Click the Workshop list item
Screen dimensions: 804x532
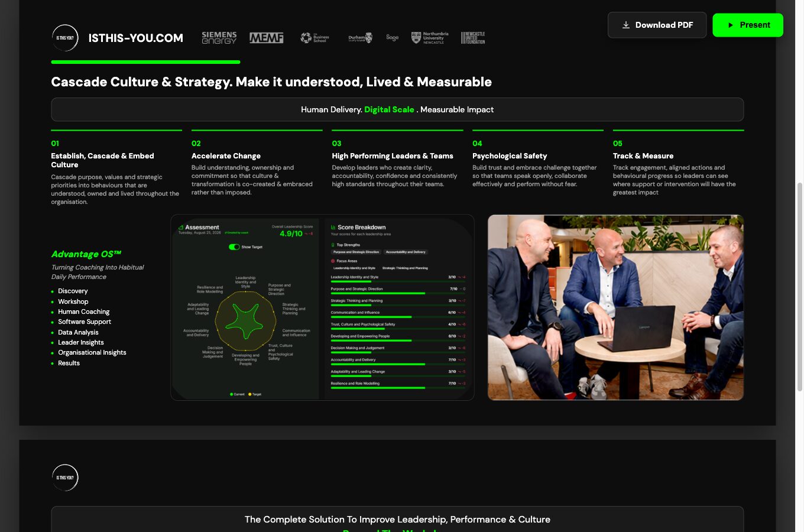(x=73, y=301)
